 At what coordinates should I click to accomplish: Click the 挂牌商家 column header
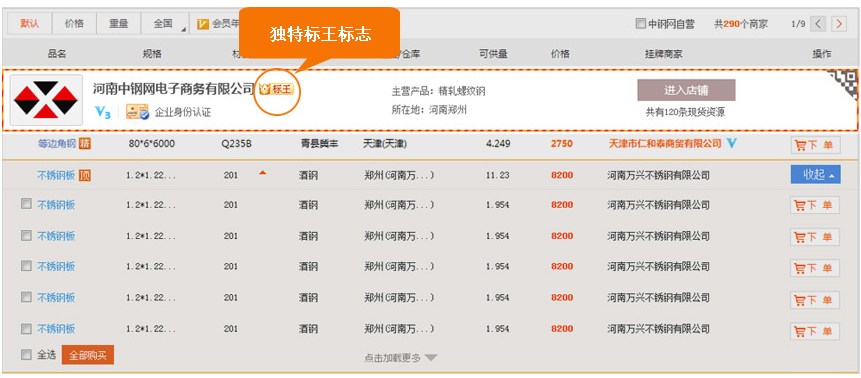coord(664,54)
